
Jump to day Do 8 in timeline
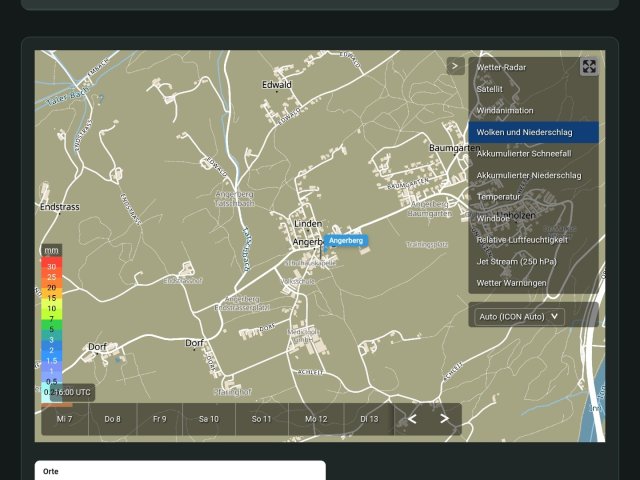pos(112,419)
